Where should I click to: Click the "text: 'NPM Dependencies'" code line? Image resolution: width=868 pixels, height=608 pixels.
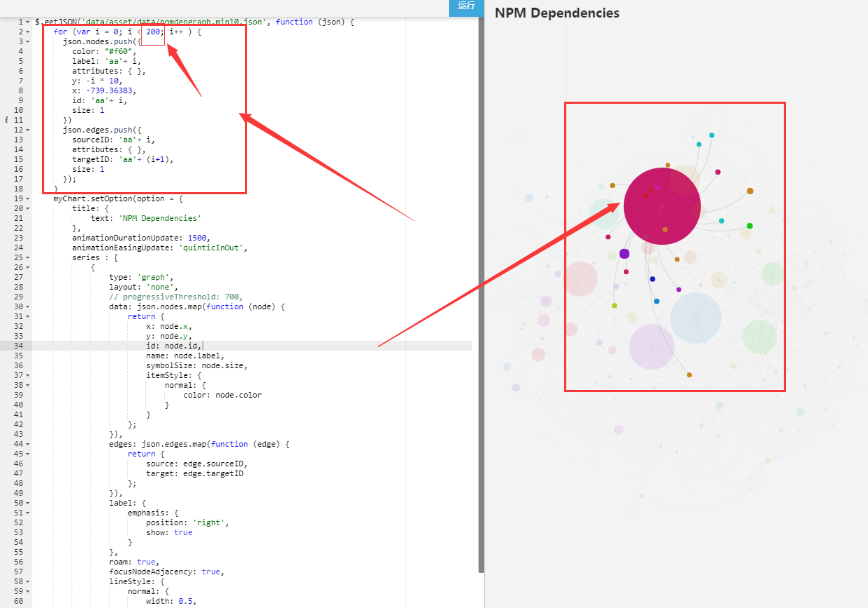(146, 218)
